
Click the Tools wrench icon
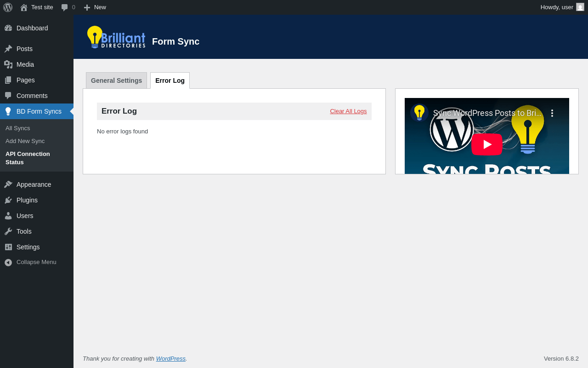8,231
